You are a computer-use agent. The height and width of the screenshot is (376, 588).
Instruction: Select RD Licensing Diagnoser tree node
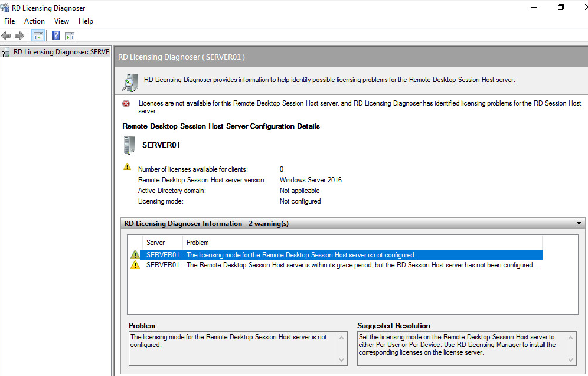pos(59,52)
